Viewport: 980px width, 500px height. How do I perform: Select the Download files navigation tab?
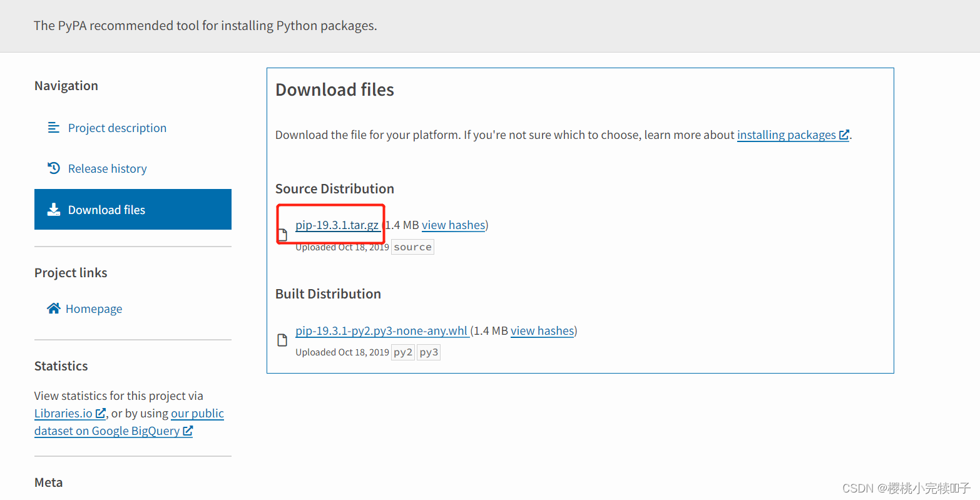[x=133, y=209]
